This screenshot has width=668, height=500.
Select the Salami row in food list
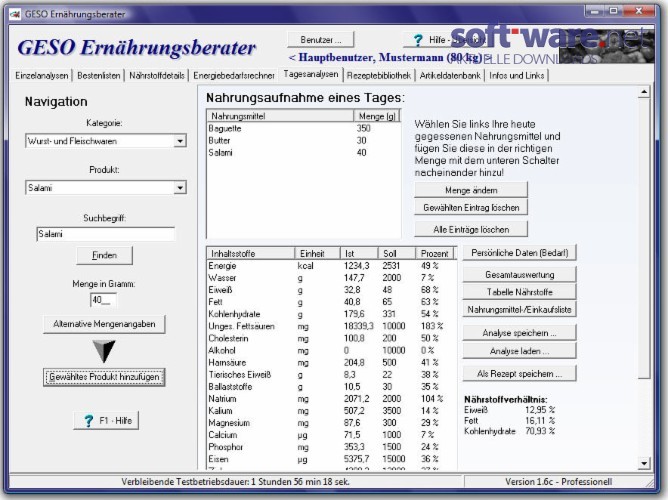click(x=303, y=153)
